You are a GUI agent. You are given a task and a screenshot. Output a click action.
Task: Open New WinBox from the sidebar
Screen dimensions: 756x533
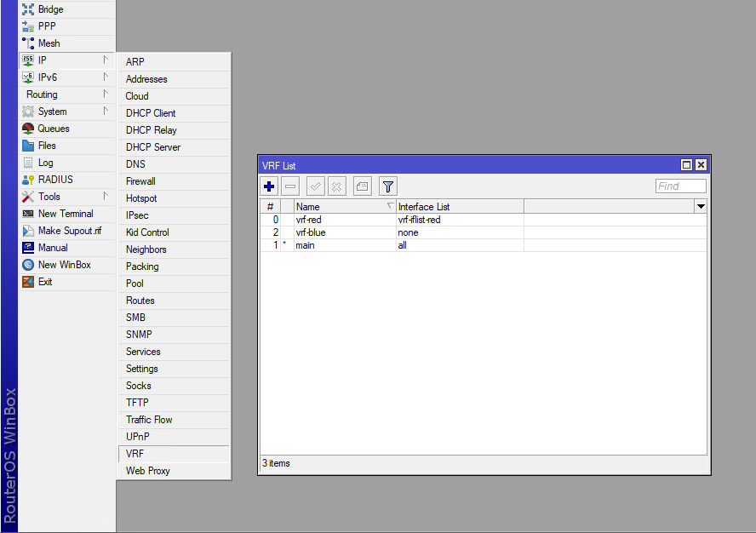[x=60, y=264]
